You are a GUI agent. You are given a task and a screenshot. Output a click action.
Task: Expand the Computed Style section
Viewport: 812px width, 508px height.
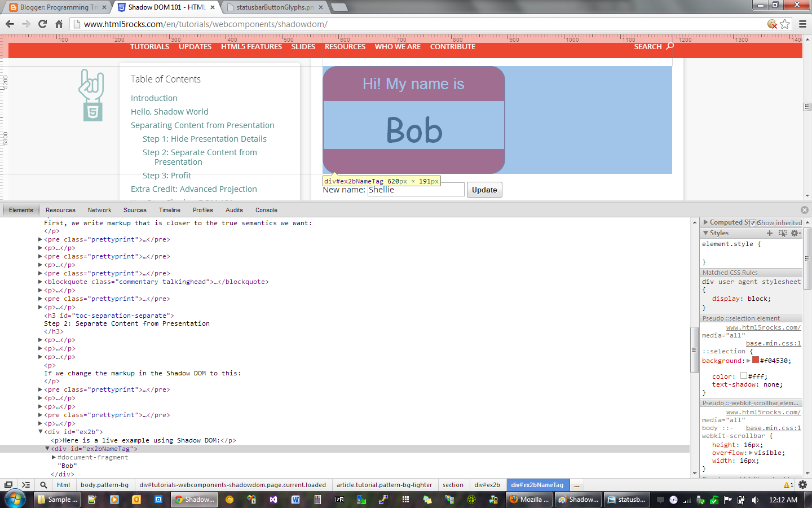coord(706,222)
